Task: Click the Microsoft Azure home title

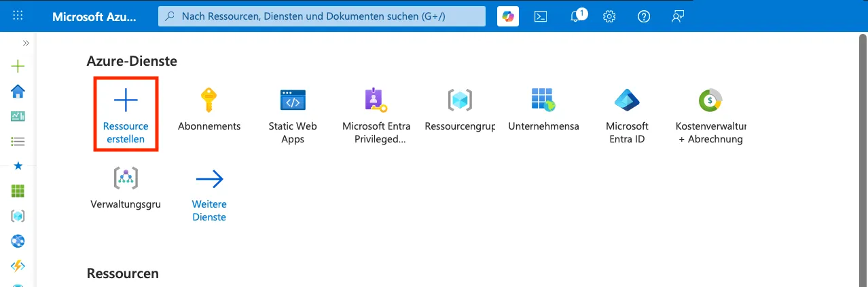Action: coord(95,16)
